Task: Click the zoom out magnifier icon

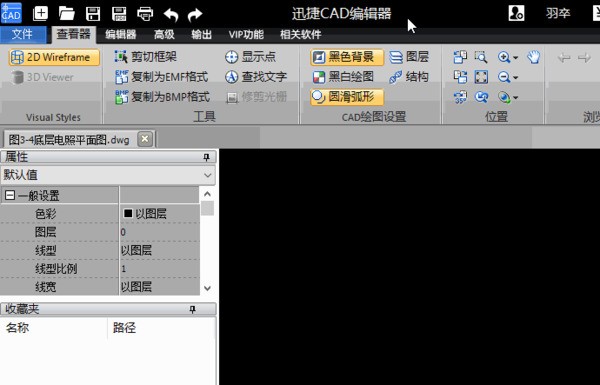Action: [x=504, y=77]
